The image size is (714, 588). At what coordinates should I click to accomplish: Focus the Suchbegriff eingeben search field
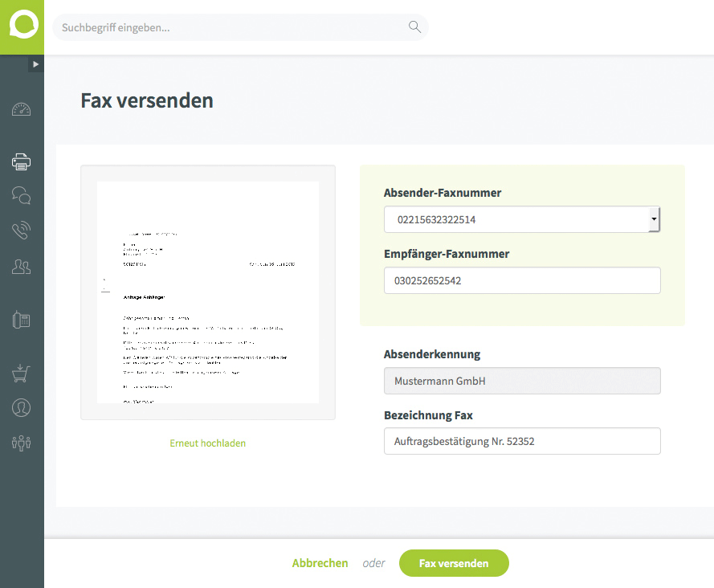(240, 27)
